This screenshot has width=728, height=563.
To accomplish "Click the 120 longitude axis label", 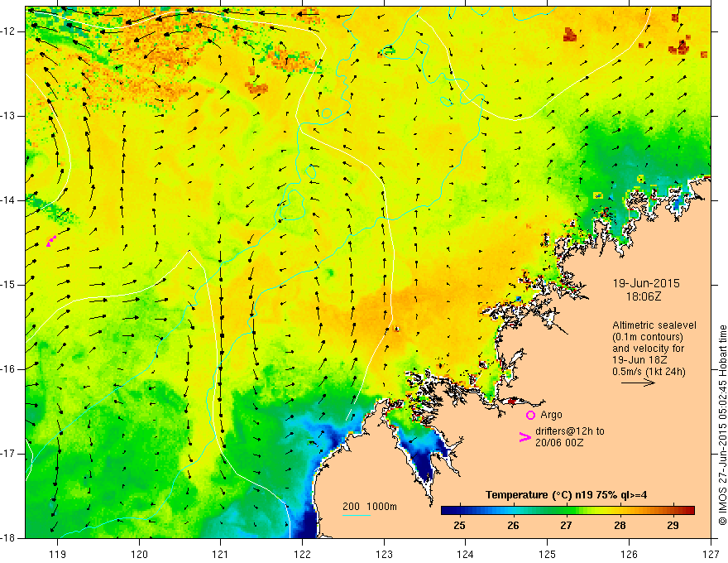I will (x=139, y=554).
